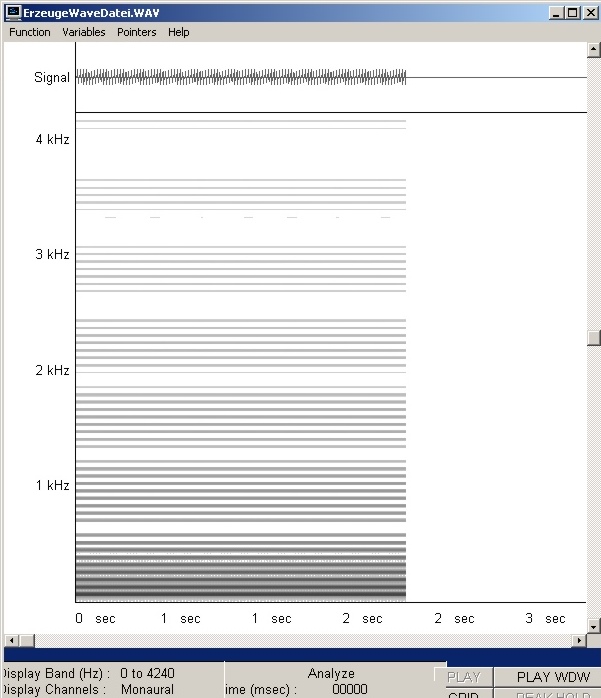Screen dimensions: 601x698
Task: Click the PLAY WDW button
Action: click(552, 677)
